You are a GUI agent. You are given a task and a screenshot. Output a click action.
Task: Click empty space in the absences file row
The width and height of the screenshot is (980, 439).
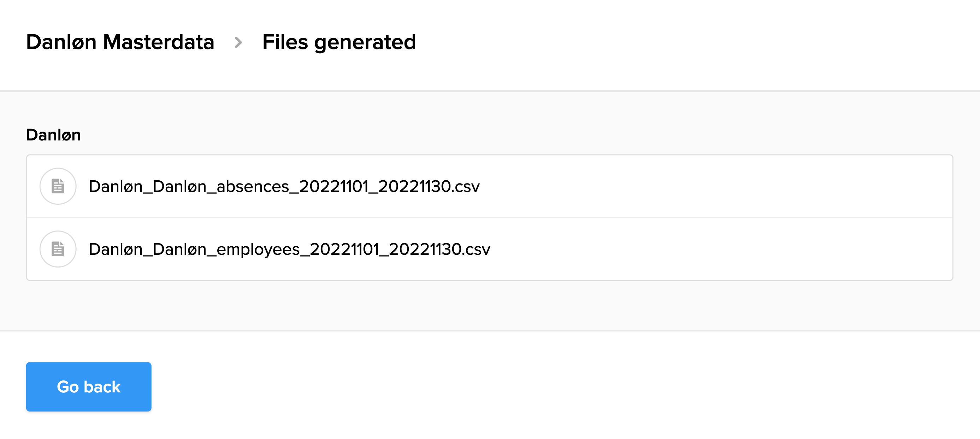coord(704,186)
